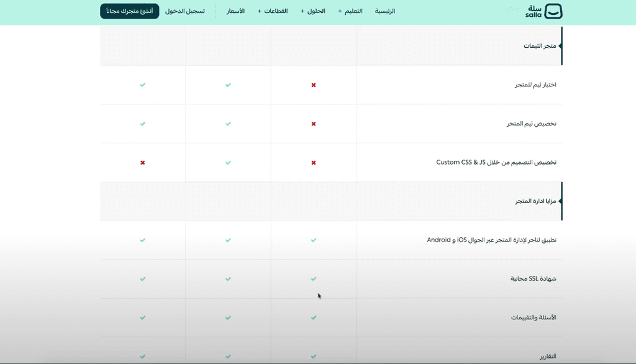Click the التقارير feature label
The width and height of the screenshot is (636, 364).
tap(548, 357)
